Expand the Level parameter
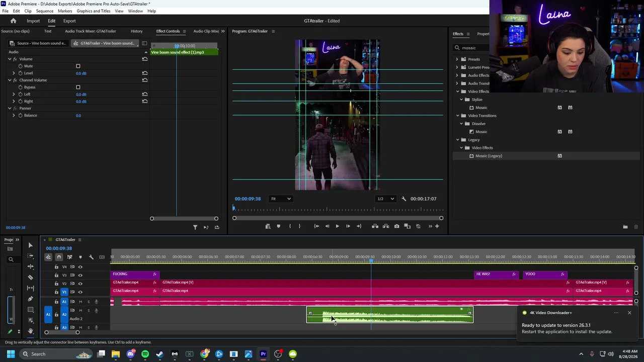The image size is (644, 362). pos(14,73)
